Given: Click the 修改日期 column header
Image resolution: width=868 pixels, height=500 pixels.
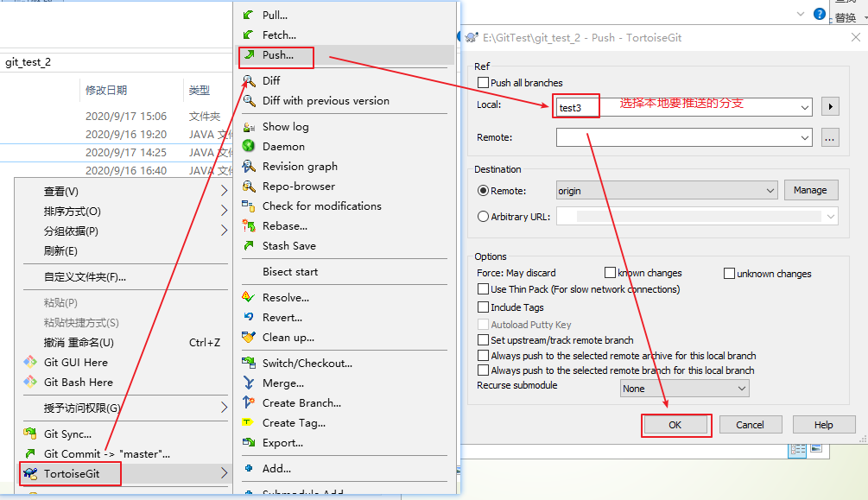Looking at the screenshot, I should tap(106, 91).
